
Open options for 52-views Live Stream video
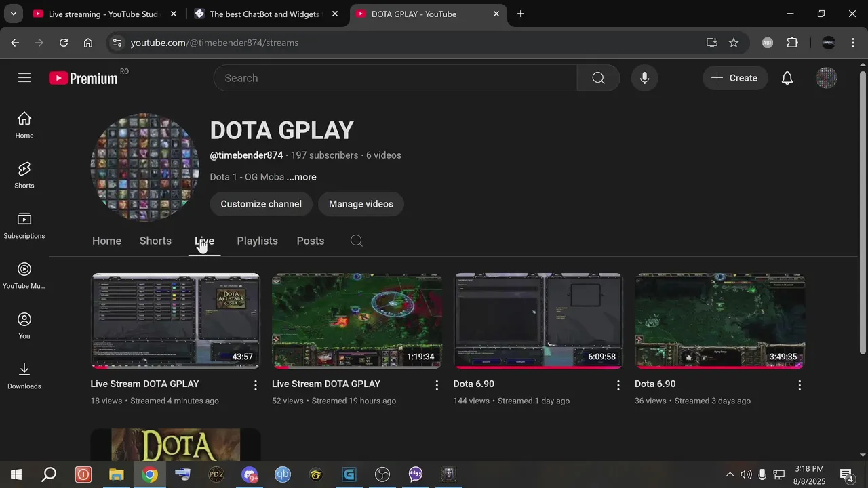[x=437, y=385]
